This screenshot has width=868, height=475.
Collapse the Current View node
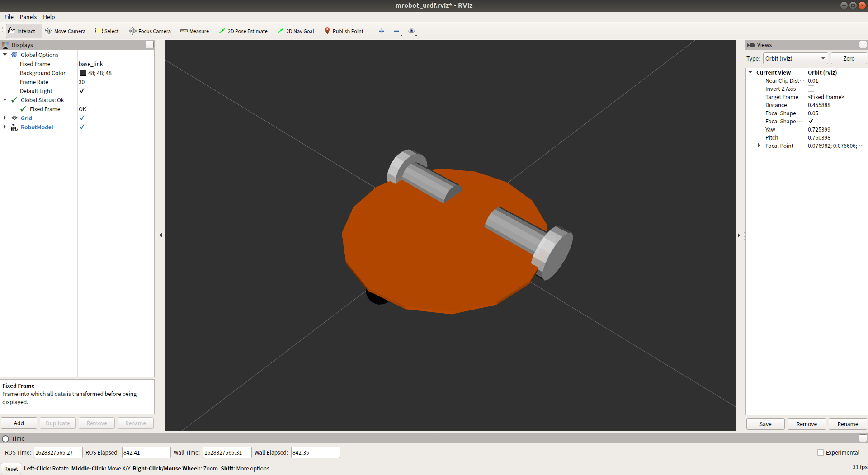pyautogui.click(x=750, y=72)
